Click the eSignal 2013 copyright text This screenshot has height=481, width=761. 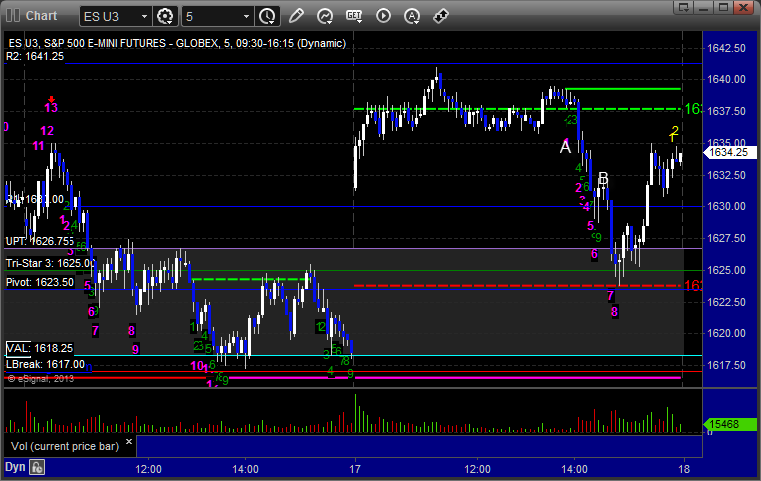point(41,379)
